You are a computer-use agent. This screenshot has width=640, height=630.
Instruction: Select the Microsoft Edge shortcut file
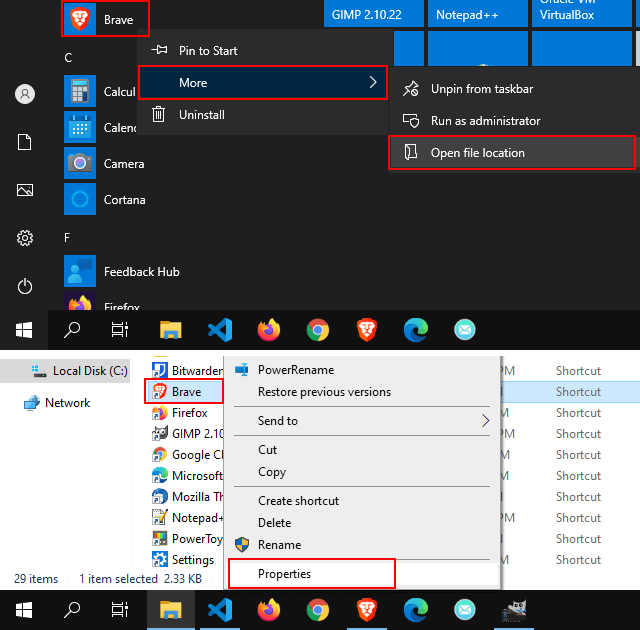click(187, 476)
